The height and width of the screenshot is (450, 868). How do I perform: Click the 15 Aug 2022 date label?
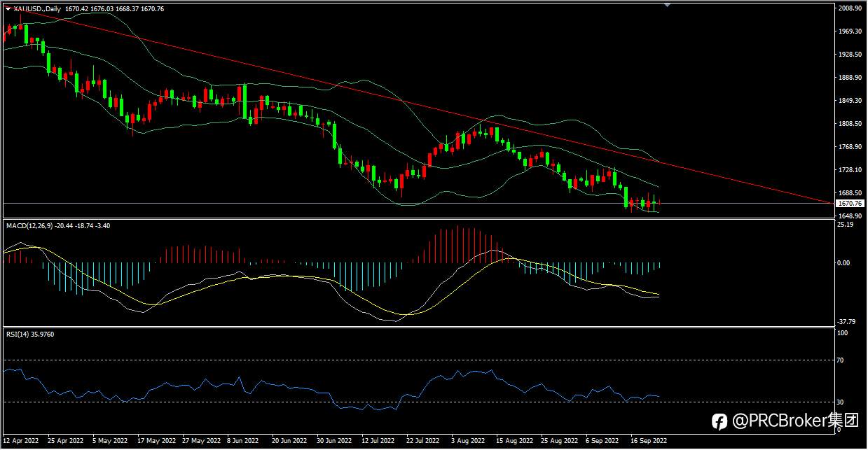[x=515, y=442]
